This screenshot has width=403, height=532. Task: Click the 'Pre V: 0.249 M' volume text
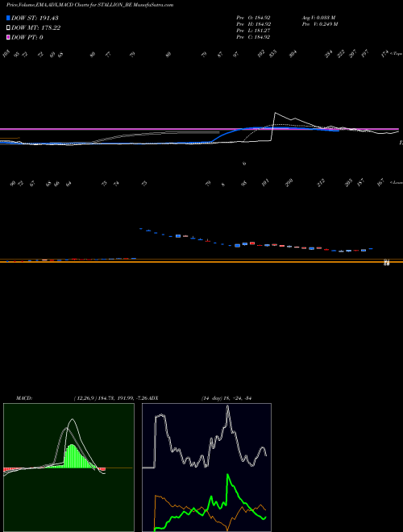click(x=320, y=24)
